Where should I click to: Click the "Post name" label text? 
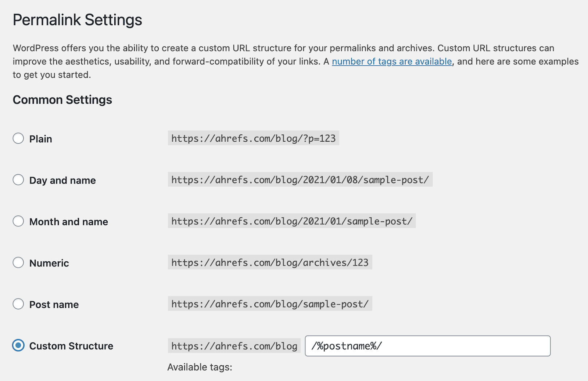click(x=54, y=305)
